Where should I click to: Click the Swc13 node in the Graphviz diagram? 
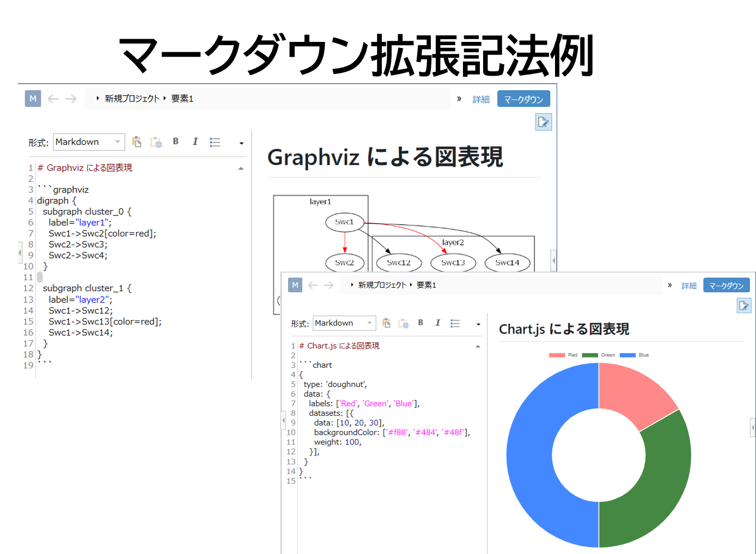[453, 262]
